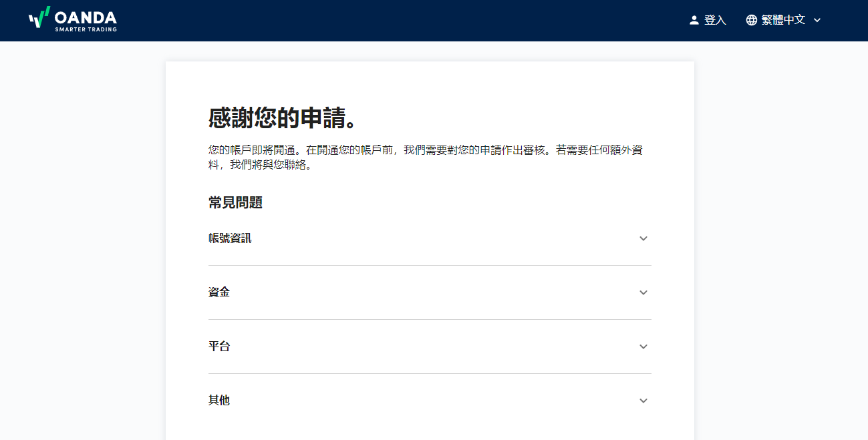Select the 帳號資訊 section title

point(230,238)
